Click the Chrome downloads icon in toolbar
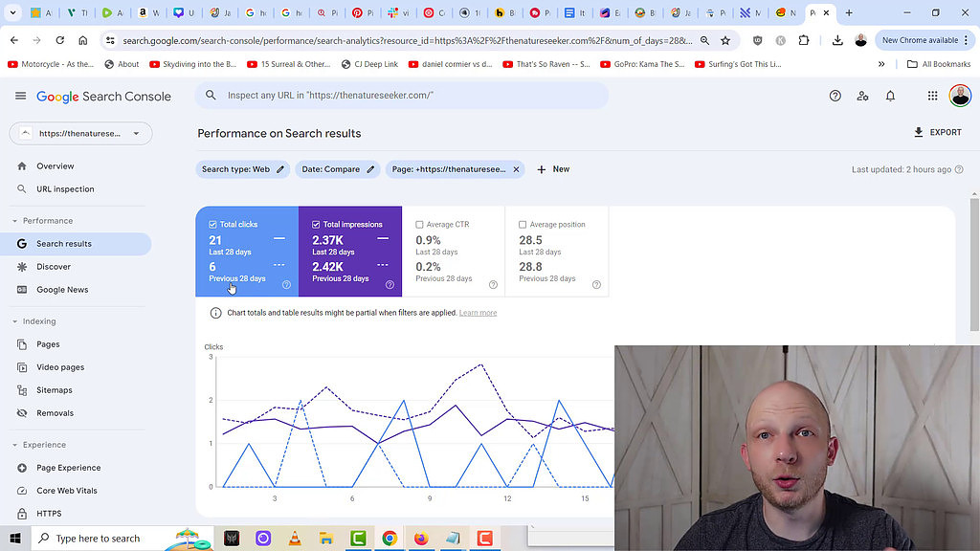 coord(837,40)
